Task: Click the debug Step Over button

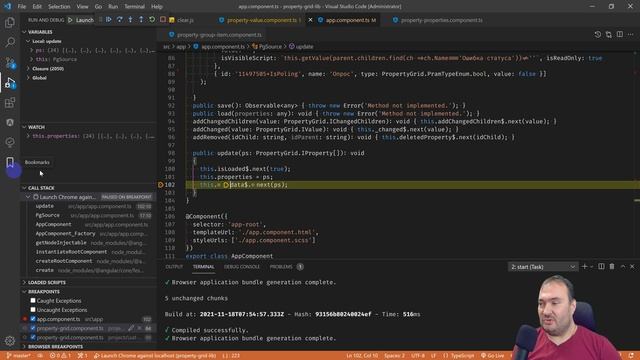Action: point(120,20)
